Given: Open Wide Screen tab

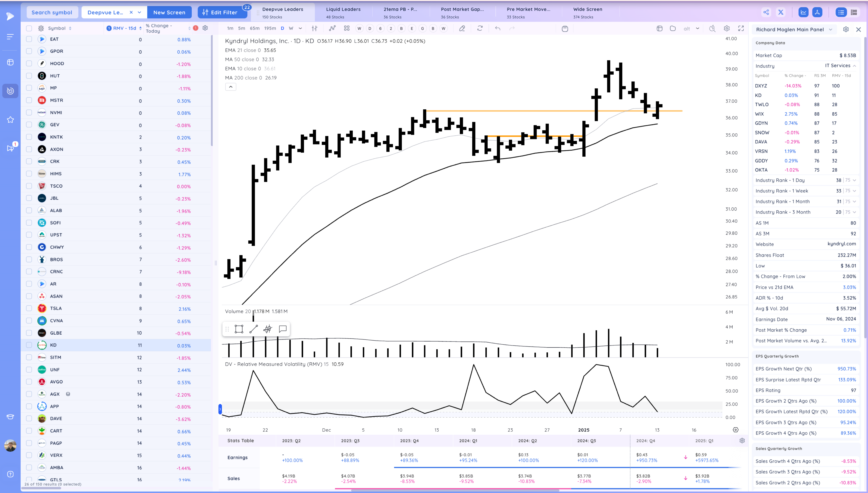Looking at the screenshot, I should pyautogui.click(x=588, y=13).
